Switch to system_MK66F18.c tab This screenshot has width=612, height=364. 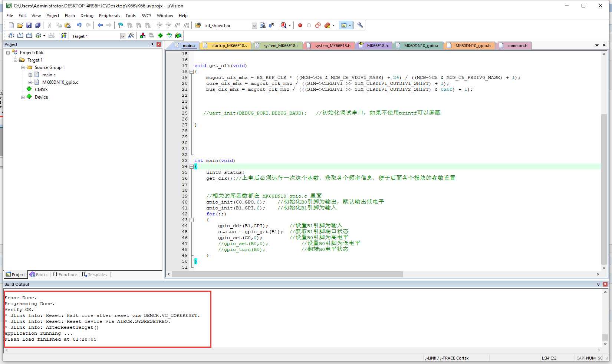pos(277,46)
